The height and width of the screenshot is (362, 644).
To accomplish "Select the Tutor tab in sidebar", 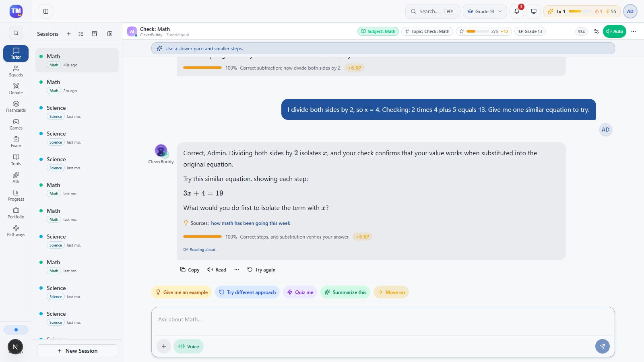I will (x=16, y=53).
